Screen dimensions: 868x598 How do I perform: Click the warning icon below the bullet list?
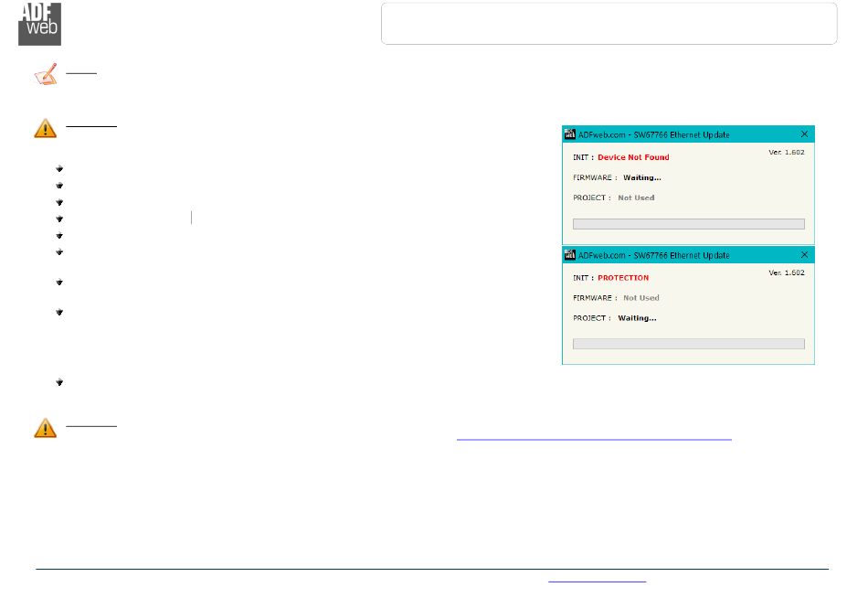click(46, 428)
